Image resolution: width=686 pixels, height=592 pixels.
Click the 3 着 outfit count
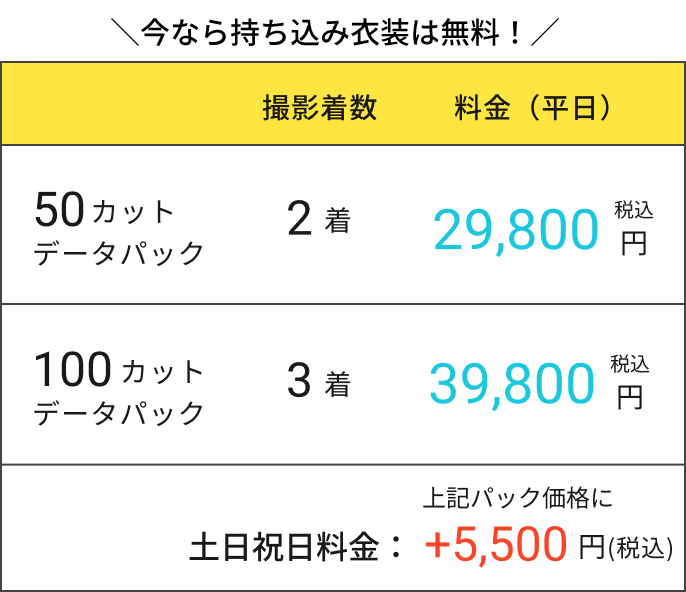[x=319, y=382]
